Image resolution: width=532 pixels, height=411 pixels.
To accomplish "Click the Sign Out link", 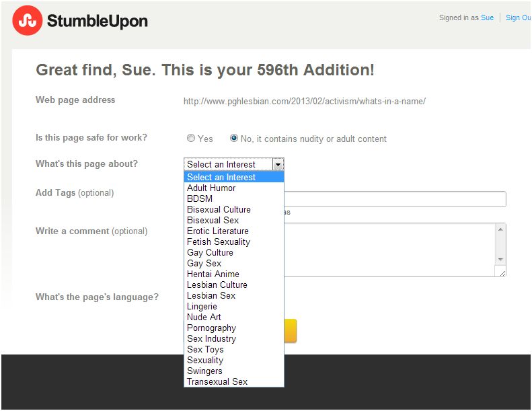I will pyautogui.click(x=518, y=18).
